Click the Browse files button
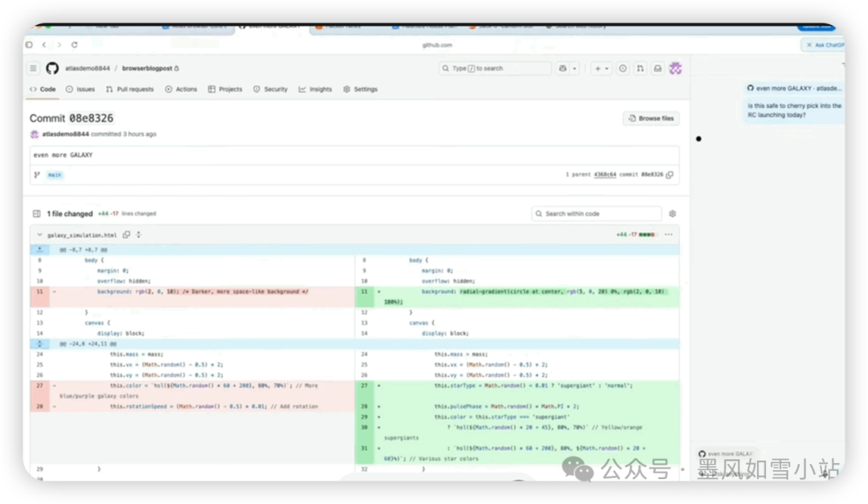 pos(651,118)
